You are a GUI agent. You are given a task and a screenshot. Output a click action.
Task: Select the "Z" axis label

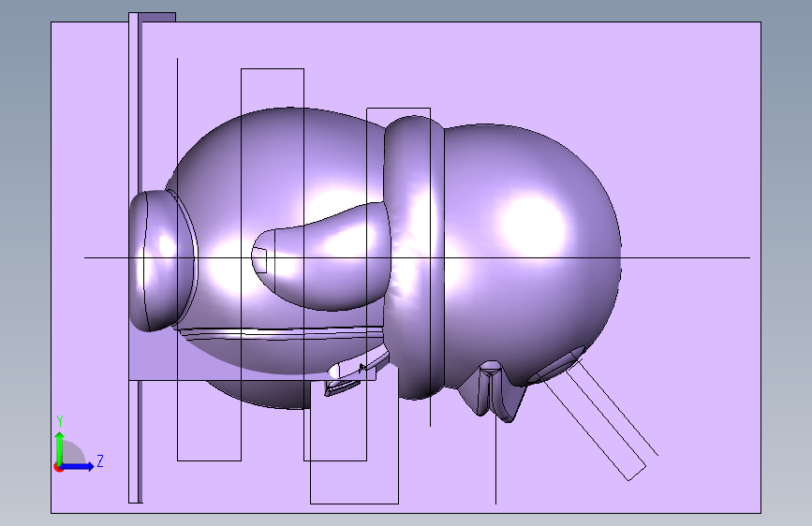pyautogui.click(x=100, y=460)
